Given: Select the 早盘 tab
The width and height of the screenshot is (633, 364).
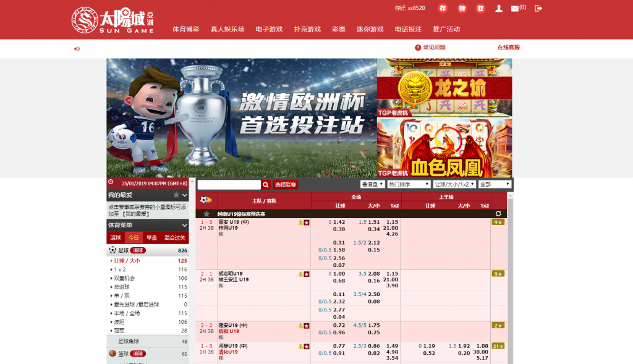Looking at the screenshot, I should coord(151,237).
